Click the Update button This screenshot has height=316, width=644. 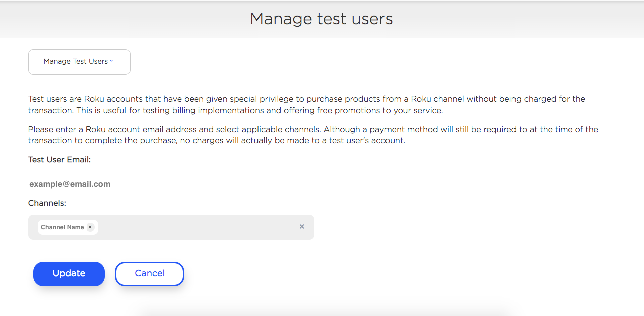point(69,274)
